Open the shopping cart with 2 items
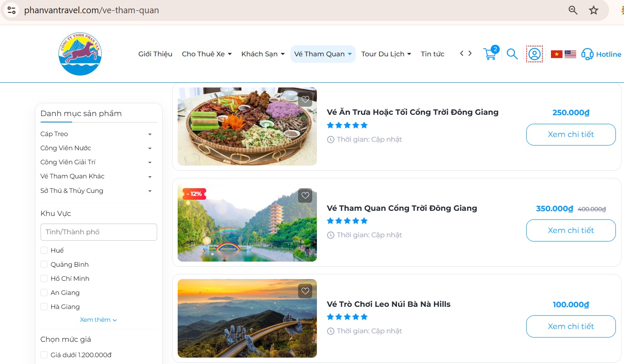This screenshot has width=624, height=364. coord(490,54)
